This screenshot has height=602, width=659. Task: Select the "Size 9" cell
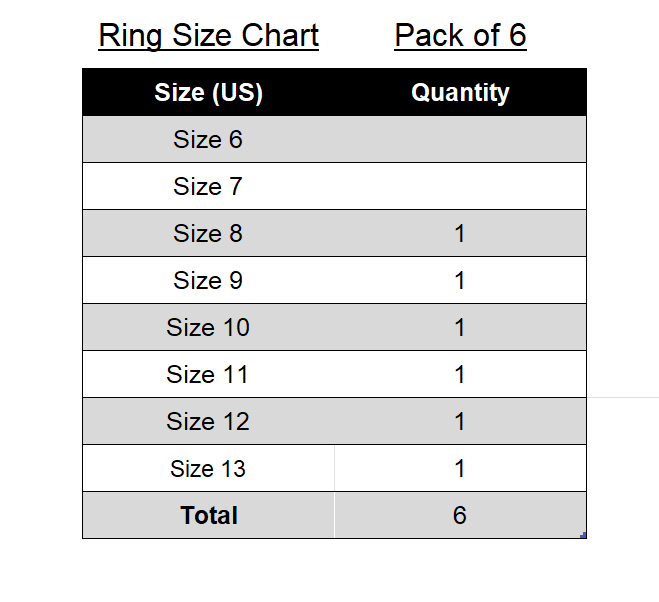pyautogui.click(x=208, y=281)
